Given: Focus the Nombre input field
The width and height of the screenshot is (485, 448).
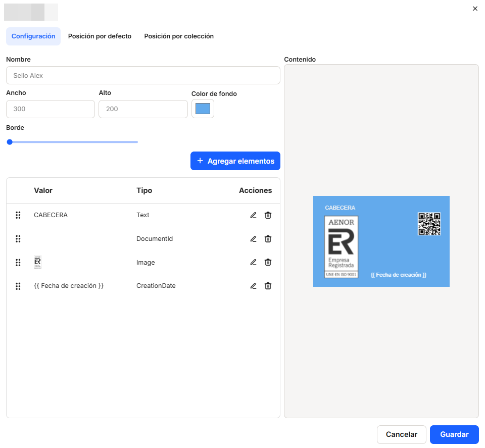Looking at the screenshot, I should pos(143,76).
